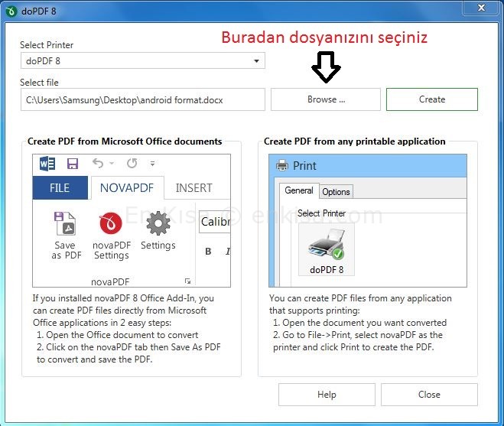Click 'Select Printer' label inside Print preview
Screen dimensions: 504x426
(321, 213)
